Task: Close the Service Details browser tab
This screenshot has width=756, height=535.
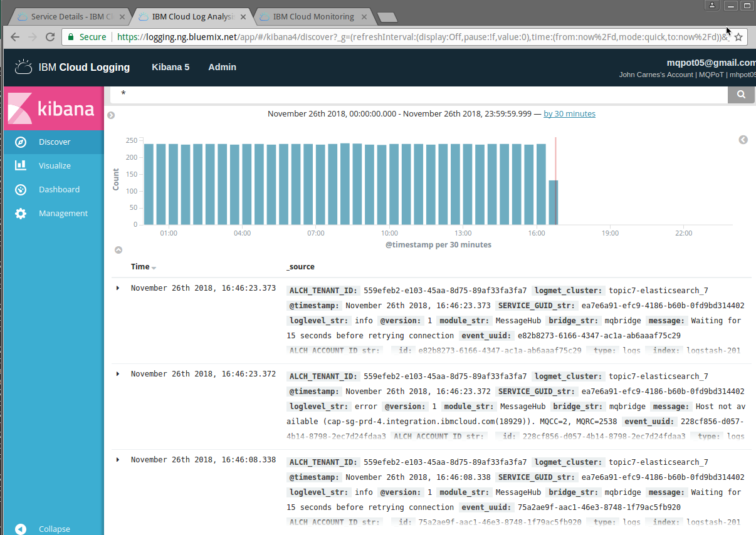Action: 122,17
